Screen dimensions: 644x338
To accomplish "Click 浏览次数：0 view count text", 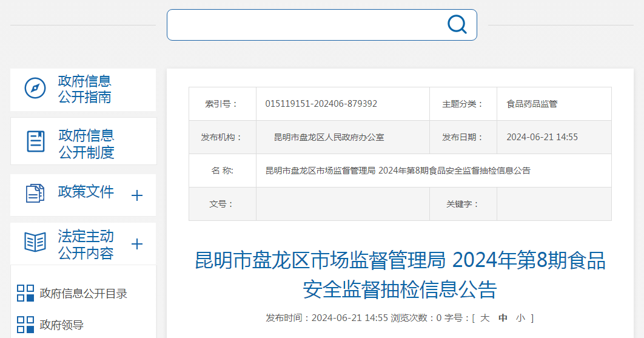I will click(416, 318).
